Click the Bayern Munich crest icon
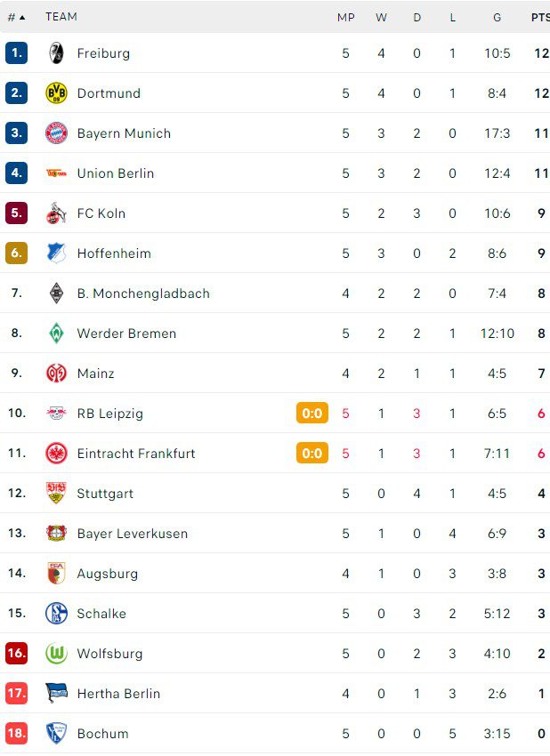 pyautogui.click(x=56, y=133)
